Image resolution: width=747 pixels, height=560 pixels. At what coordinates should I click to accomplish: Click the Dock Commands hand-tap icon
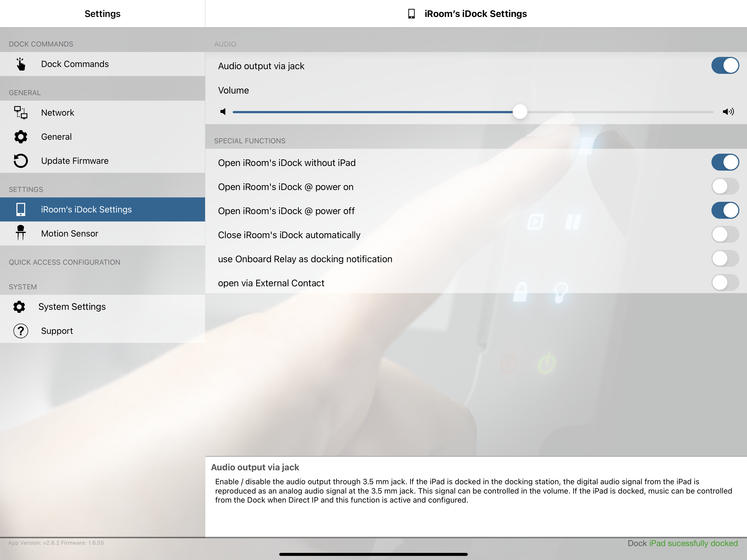[21, 64]
